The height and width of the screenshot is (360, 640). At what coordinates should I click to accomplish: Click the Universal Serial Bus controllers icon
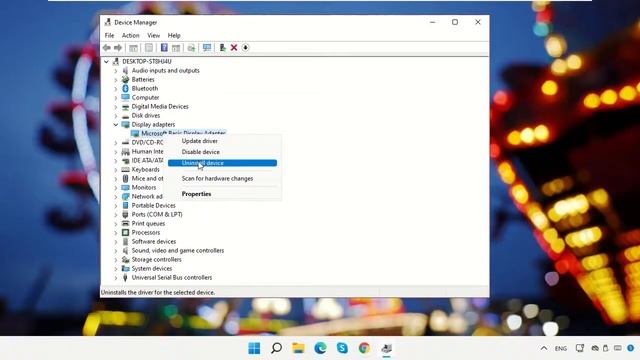click(x=125, y=278)
